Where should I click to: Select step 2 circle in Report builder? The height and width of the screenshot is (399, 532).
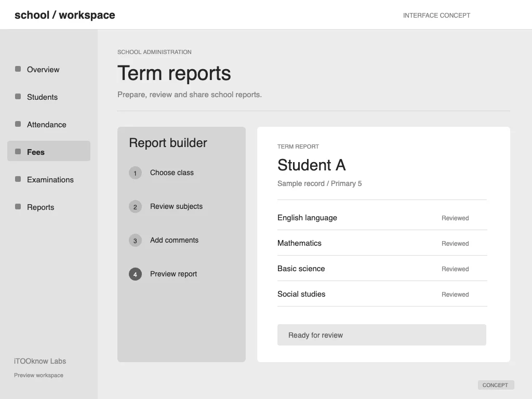(135, 207)
